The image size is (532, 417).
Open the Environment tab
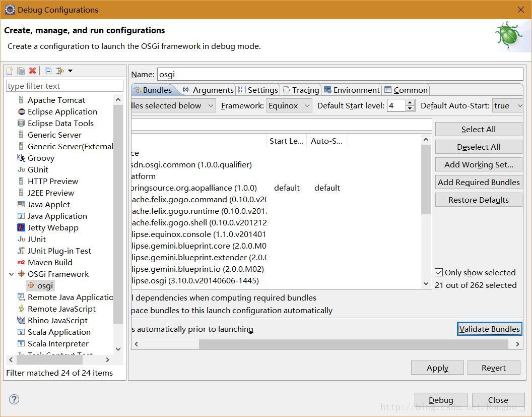(352, 90)
